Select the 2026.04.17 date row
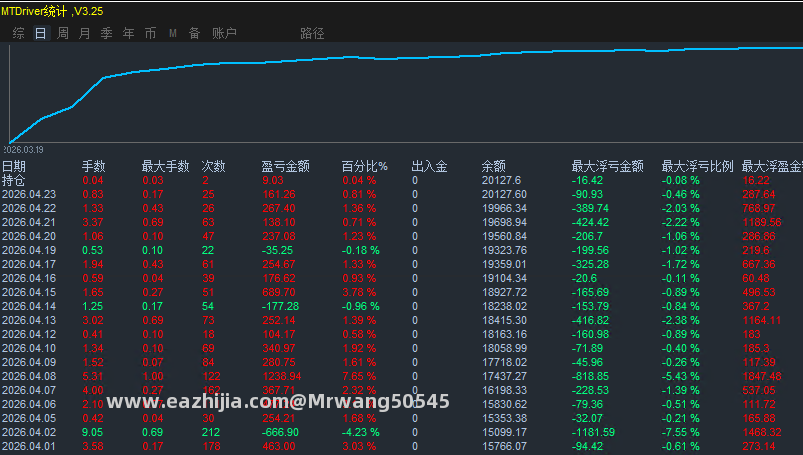This screenshot has width=803, height=455. tap(29, 264)
